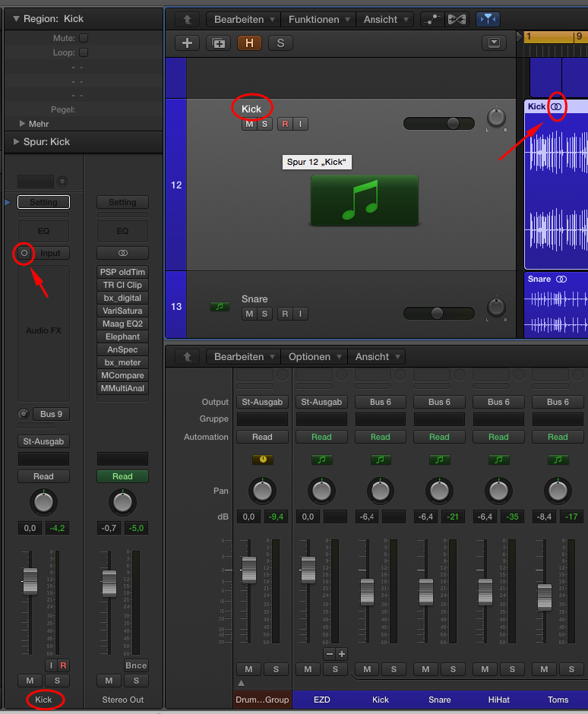Open automation mode Read on Stereo Out strip
Screen dimensions: 588x714
click(x=122, y=476)
